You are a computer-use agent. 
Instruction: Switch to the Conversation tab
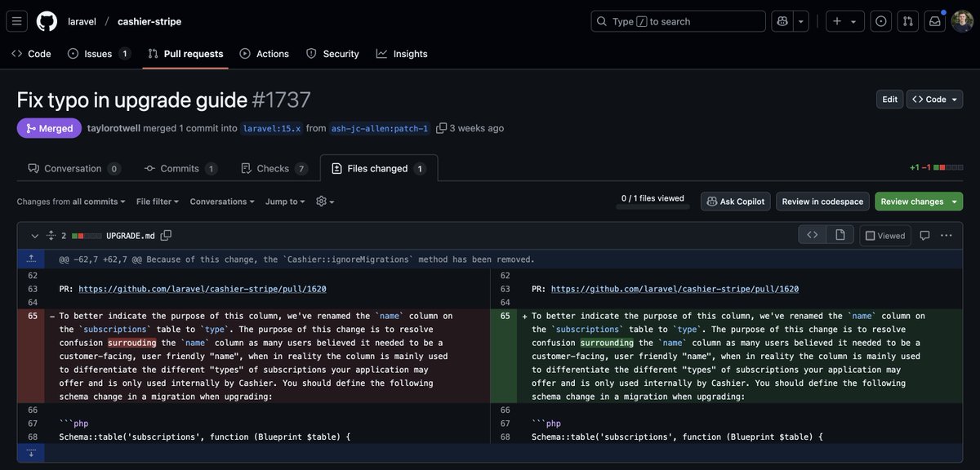(74, 168)
